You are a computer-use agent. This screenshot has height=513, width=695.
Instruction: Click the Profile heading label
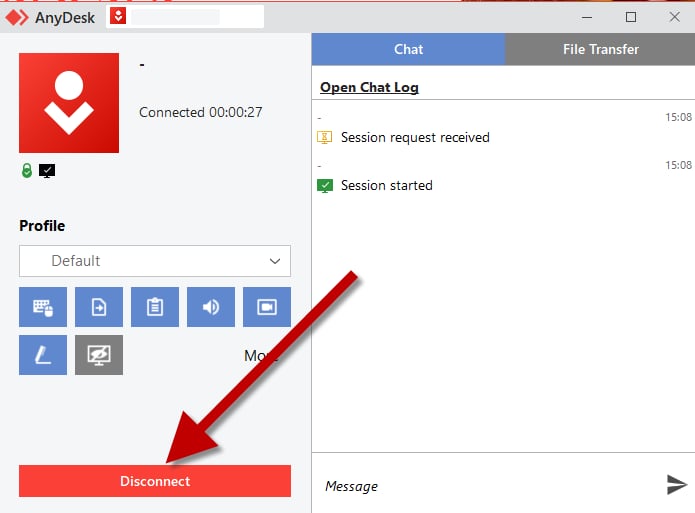pos(42,226)
